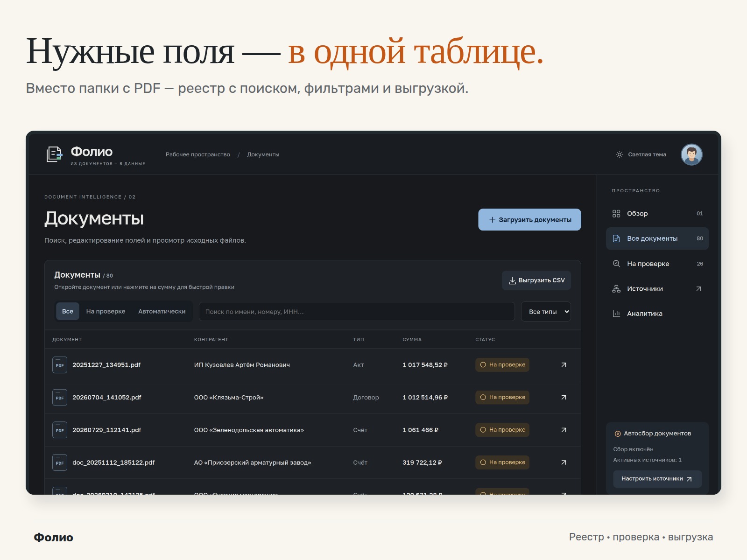Edit amount 1 012 514,96 ₽

pos(425,398)
